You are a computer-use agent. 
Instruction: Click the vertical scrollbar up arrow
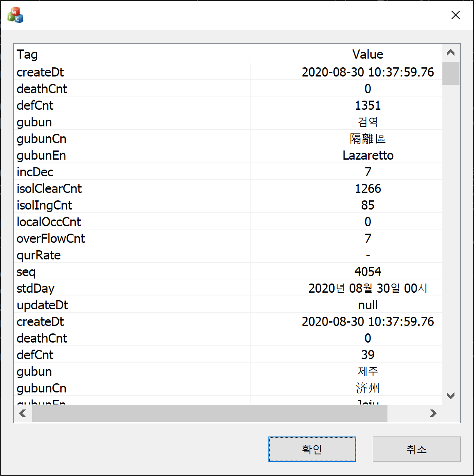coord(451,52)
